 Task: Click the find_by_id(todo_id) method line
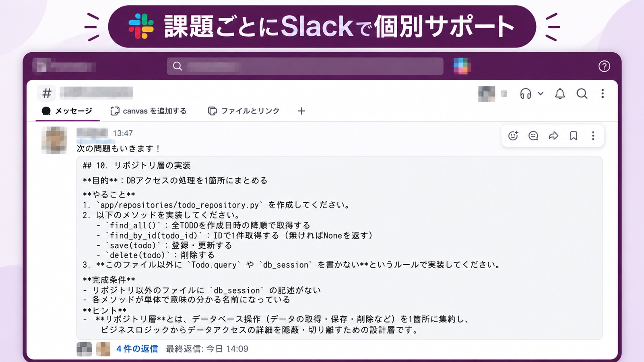(x=234, y=235)
